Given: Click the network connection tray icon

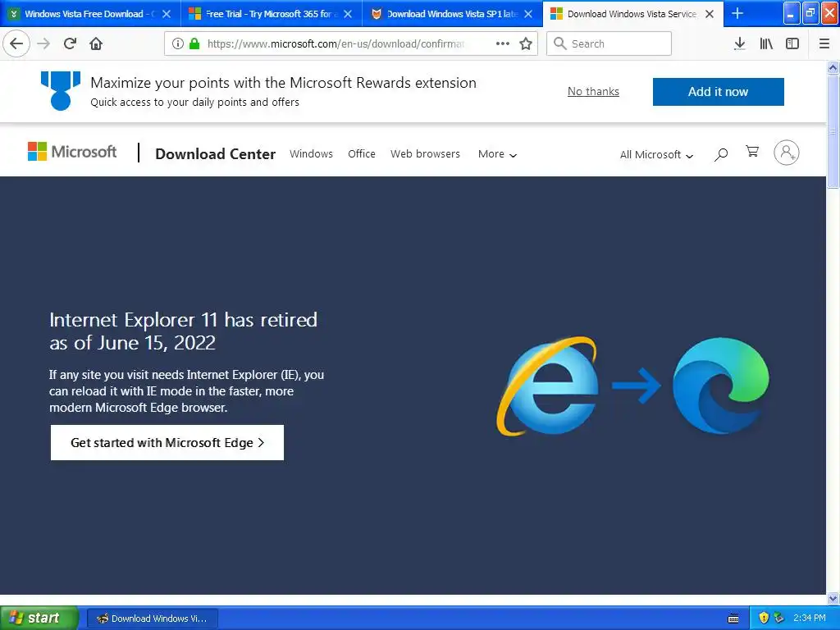Looking at the screenshot, I should (x=779, y=618).
